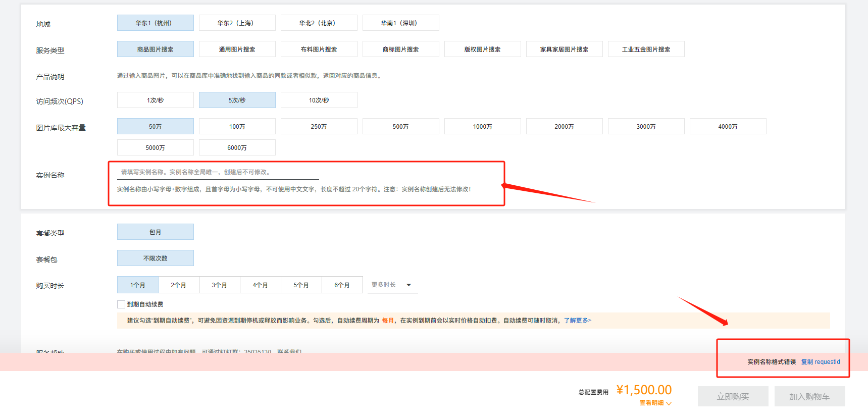
Task: Select region 华东2（上海）
Action: point(237,23)
